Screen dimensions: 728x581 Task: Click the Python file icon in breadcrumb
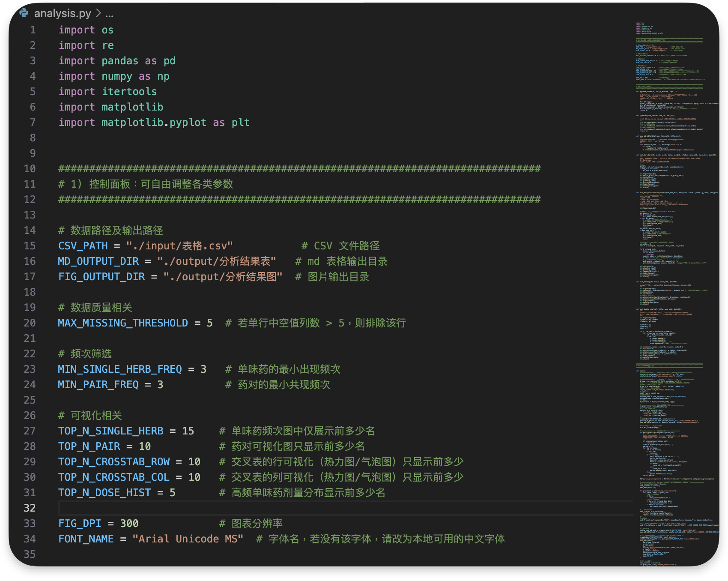pyautogui.click(x=24, y=13)
